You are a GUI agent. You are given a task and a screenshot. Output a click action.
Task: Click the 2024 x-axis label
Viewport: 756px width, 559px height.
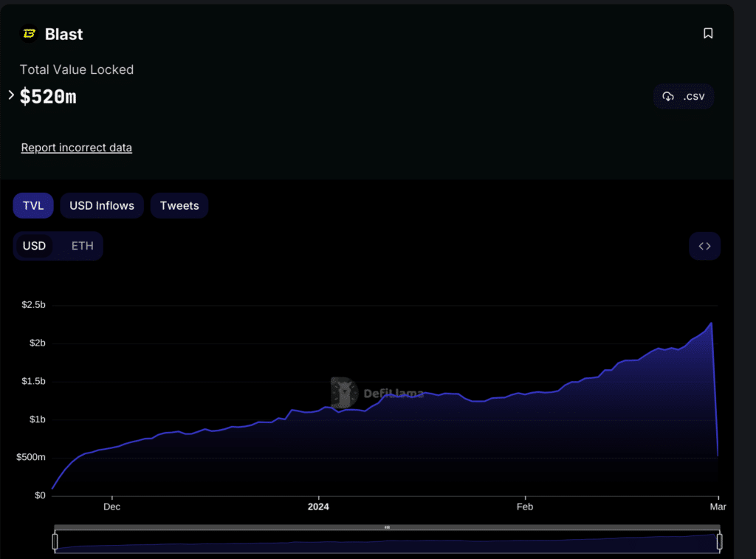318,507
